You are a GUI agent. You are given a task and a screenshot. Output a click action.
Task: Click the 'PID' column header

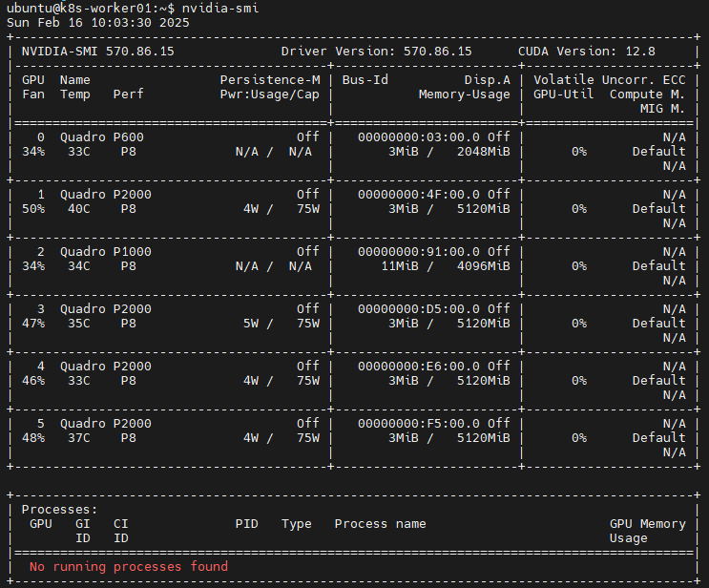246,524
